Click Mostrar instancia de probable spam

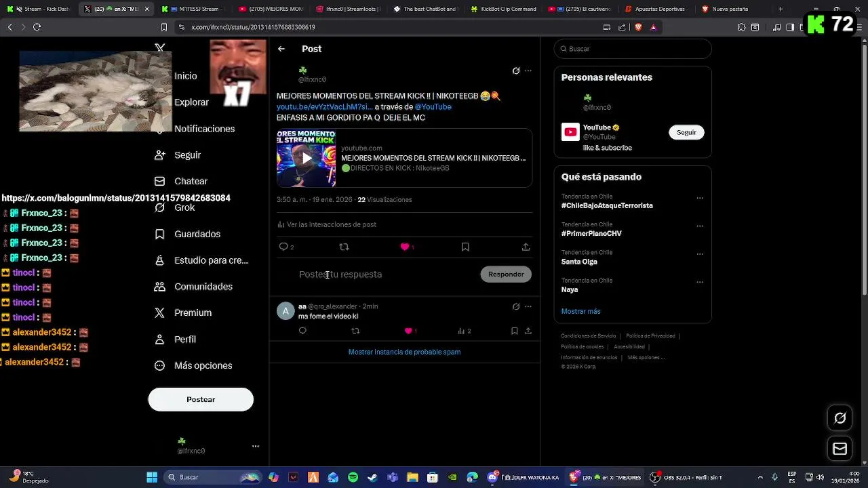point(404,352)
